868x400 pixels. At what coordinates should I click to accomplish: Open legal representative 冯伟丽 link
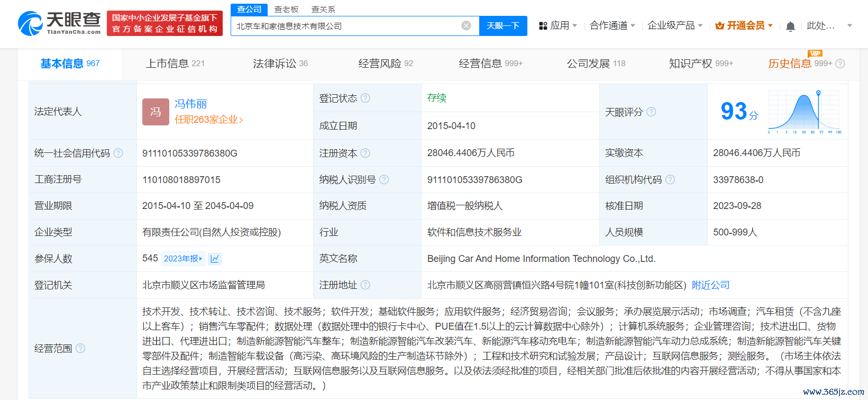191,104
